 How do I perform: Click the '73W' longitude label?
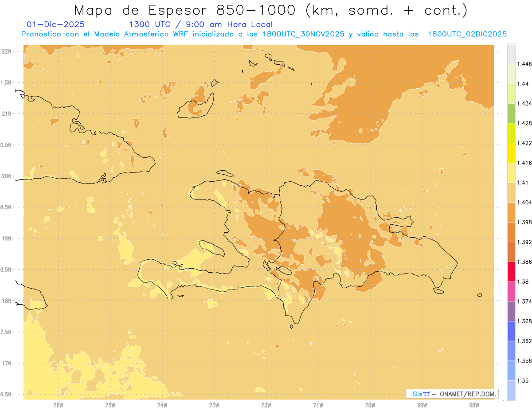click(x=214, y=405)
